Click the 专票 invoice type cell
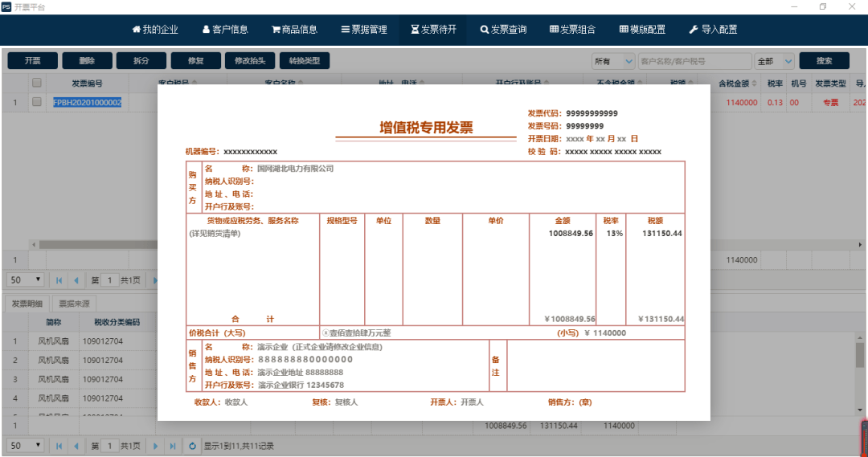Image resolution: width=868 pixels, height=457 pixels. (830, 102)
